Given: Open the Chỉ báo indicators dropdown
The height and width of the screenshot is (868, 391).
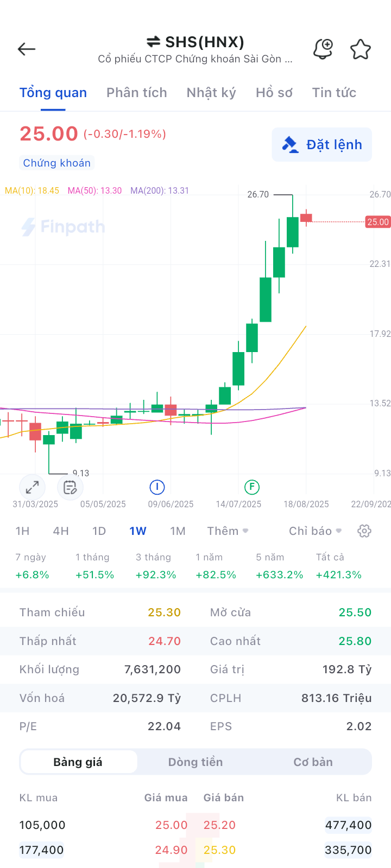Looking at the screenshot, I should pyautogui.click(x=315, y=531).
